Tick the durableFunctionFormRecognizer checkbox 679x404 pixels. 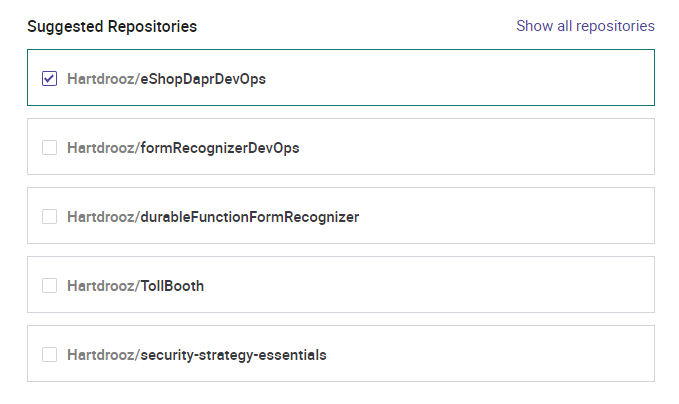pyautogui.click(x=49, y=217)
